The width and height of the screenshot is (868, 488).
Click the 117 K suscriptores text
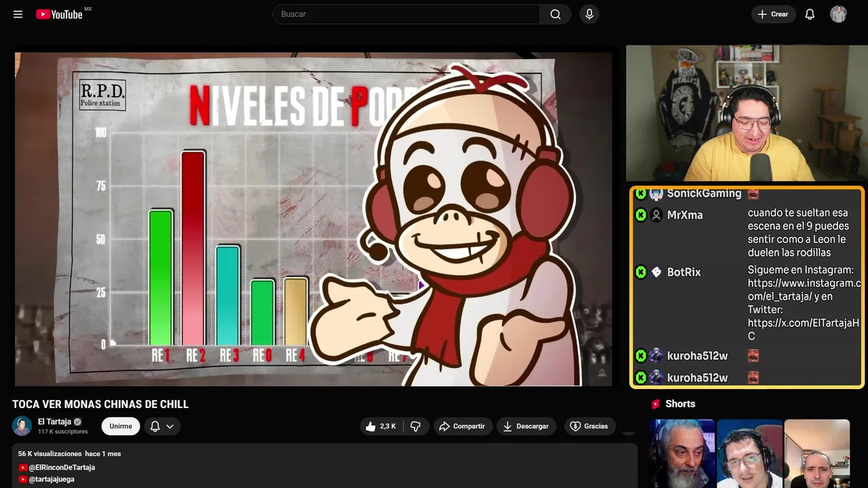pyautogui.click(x=63, y=432)
